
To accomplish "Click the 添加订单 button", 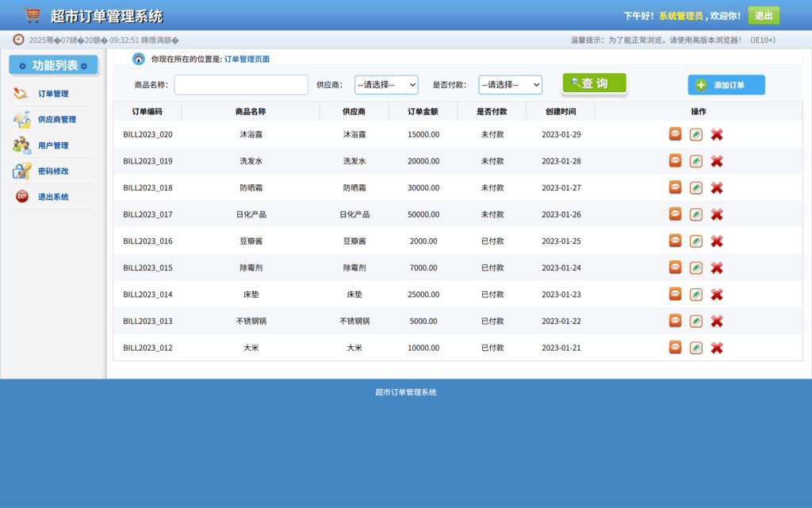I will coord(726,85).
